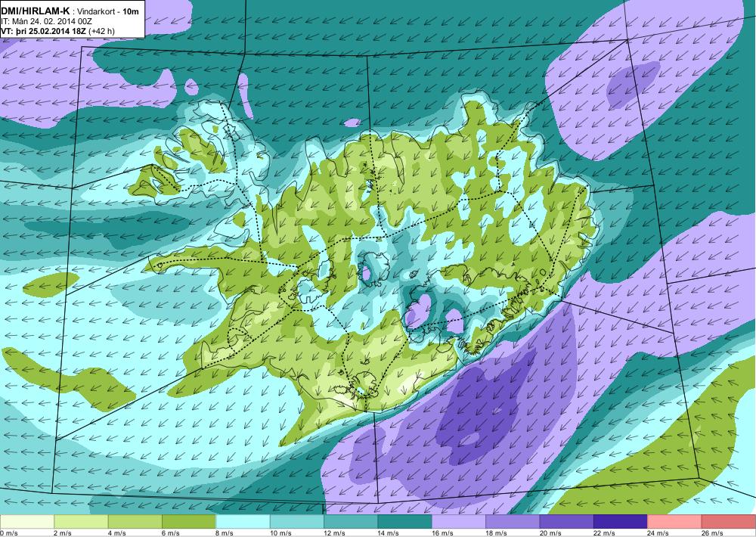Screen dimensions: 756x537
Task: Click the legend swatch between 20 and 22 m/s
Action: coord(567,522)
